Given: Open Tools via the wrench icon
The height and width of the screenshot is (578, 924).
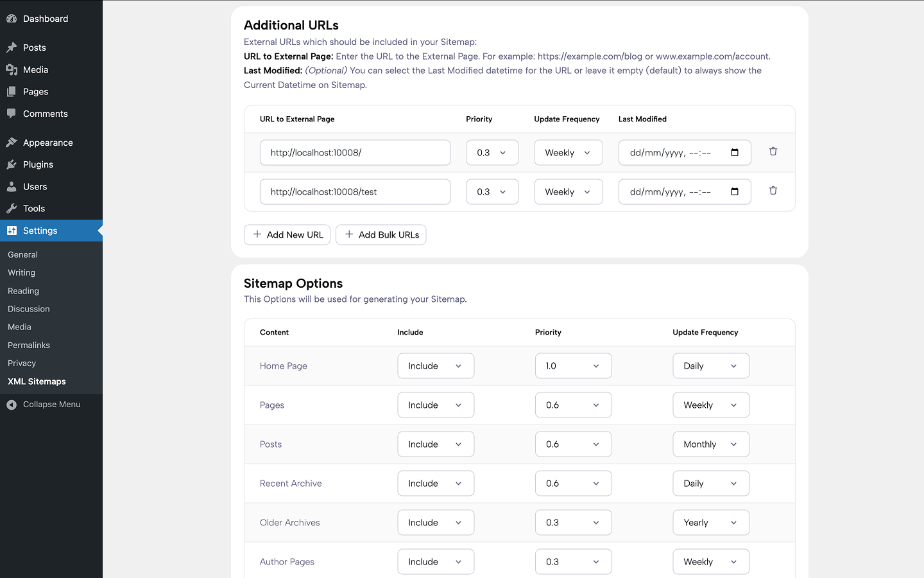Looking at the screenshot, I should [12, 208].
